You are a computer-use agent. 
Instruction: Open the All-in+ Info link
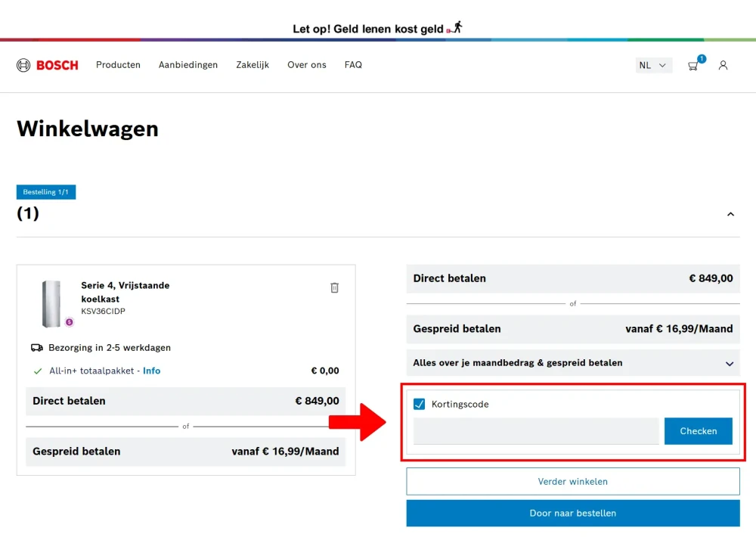coord(151,371)
